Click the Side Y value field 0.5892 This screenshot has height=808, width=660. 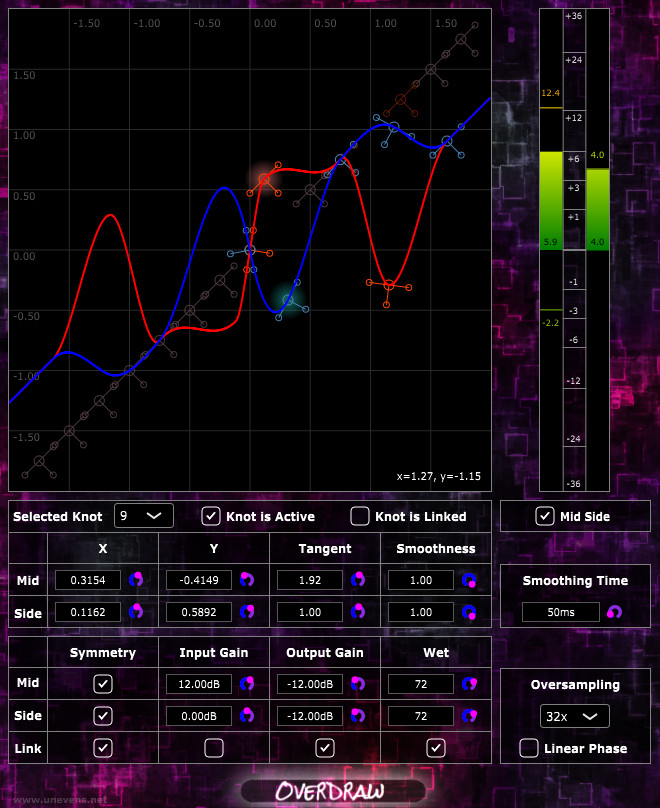tap(199, 612)
